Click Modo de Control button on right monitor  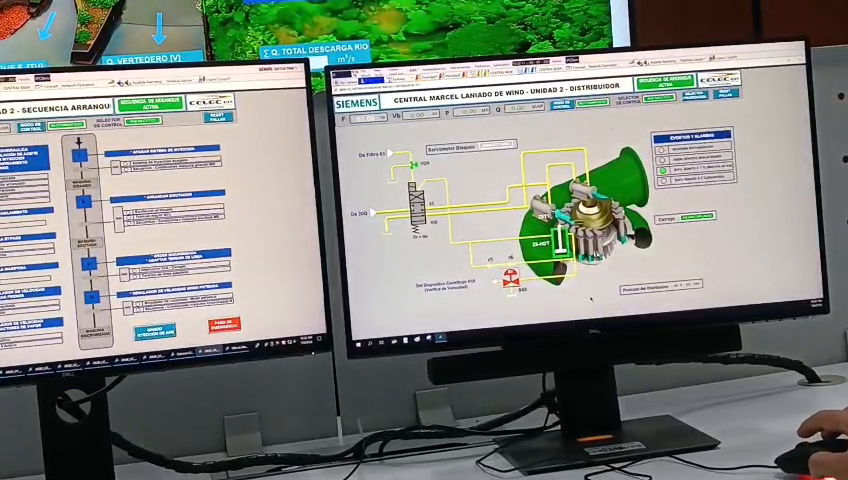click(x=561, y=105)
